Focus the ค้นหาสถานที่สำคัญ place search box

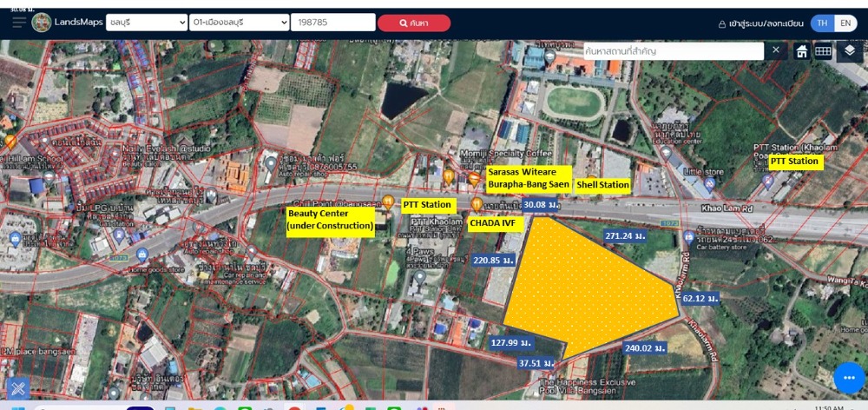(674, 51)
